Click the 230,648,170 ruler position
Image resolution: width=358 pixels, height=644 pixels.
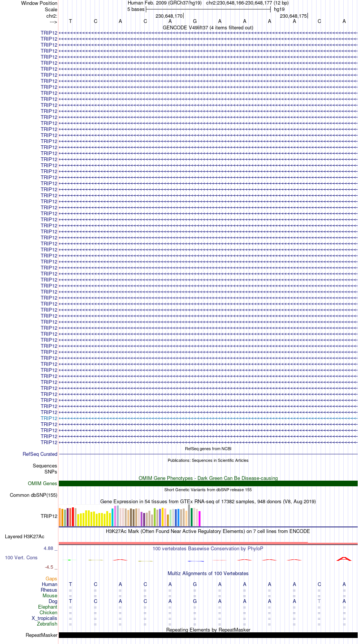(169, 16)
